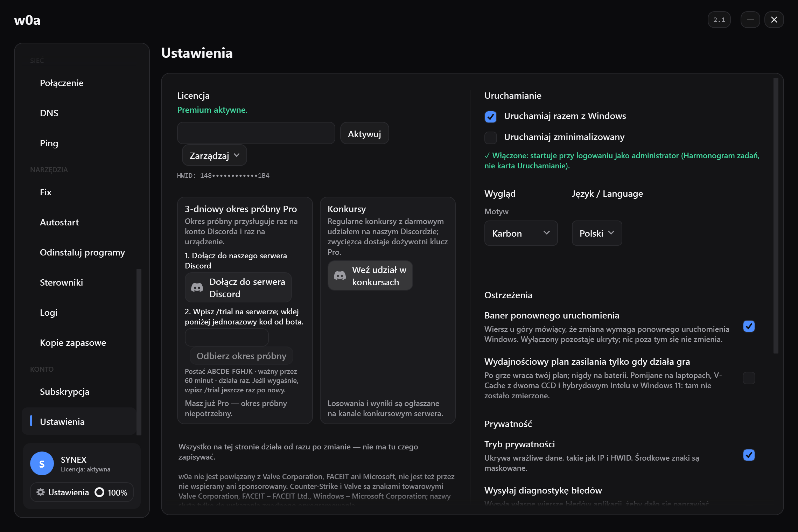Viewport: 798px width, 532px height.
Task: Click the SYNEX avatar circle
Action: (x=42, y=463)
